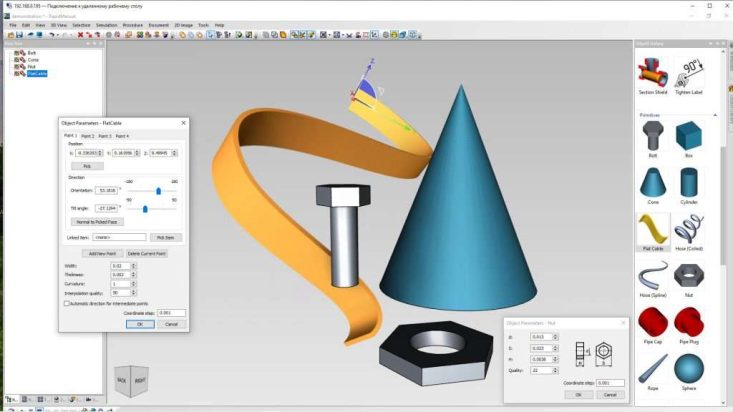This screenshot has height=412, width=733.
Task: Close the Object Parameters FlatCable dialog
Action: tap(183, 123)
